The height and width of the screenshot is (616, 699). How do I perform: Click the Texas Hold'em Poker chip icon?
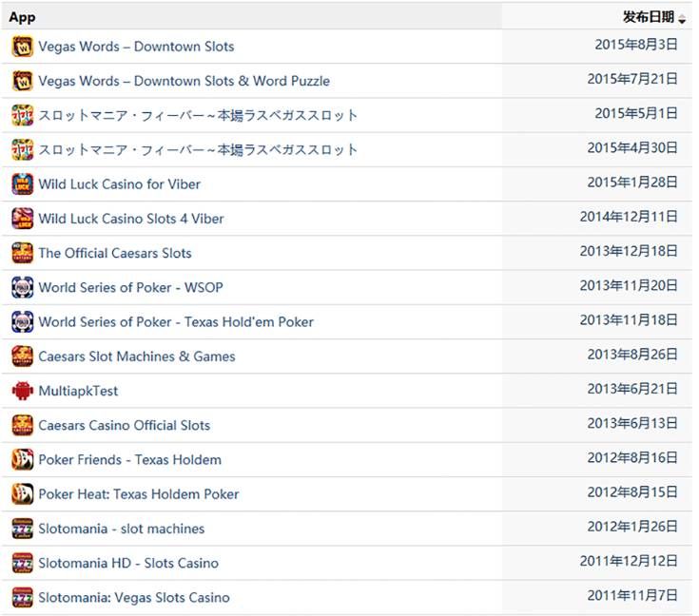[x=22, y=322]
